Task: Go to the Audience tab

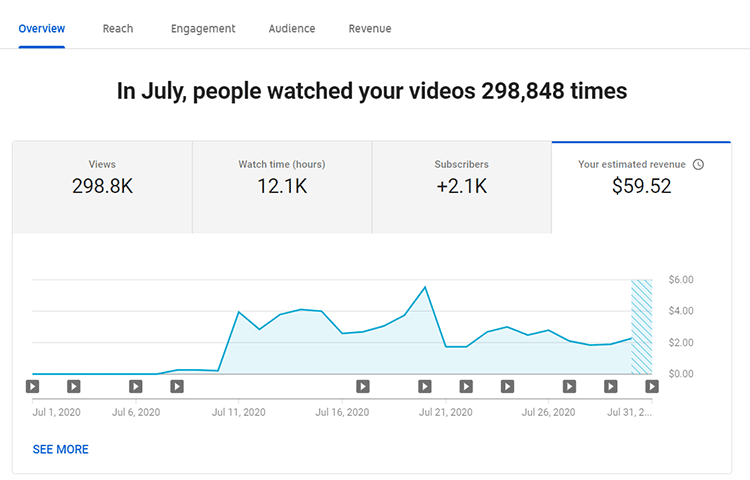Action: [292, 29]
